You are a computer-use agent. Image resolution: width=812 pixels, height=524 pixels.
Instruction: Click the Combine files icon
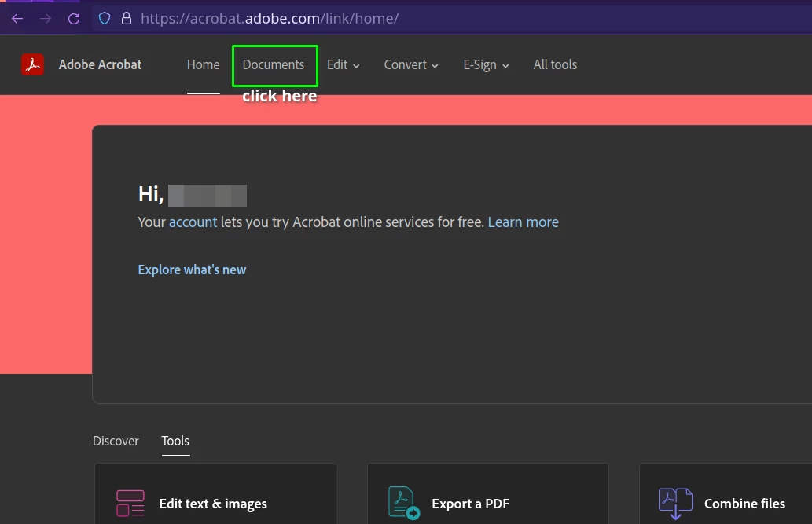click(675, 504)
